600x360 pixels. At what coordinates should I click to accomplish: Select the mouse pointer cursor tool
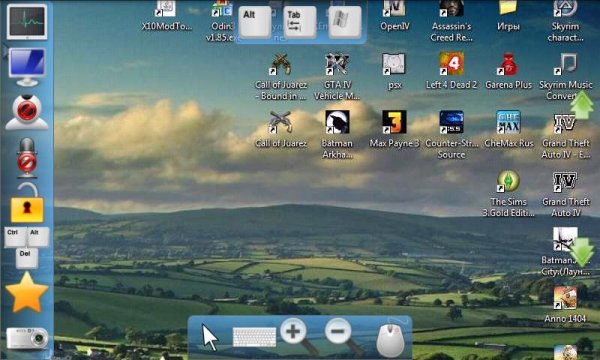210,337
